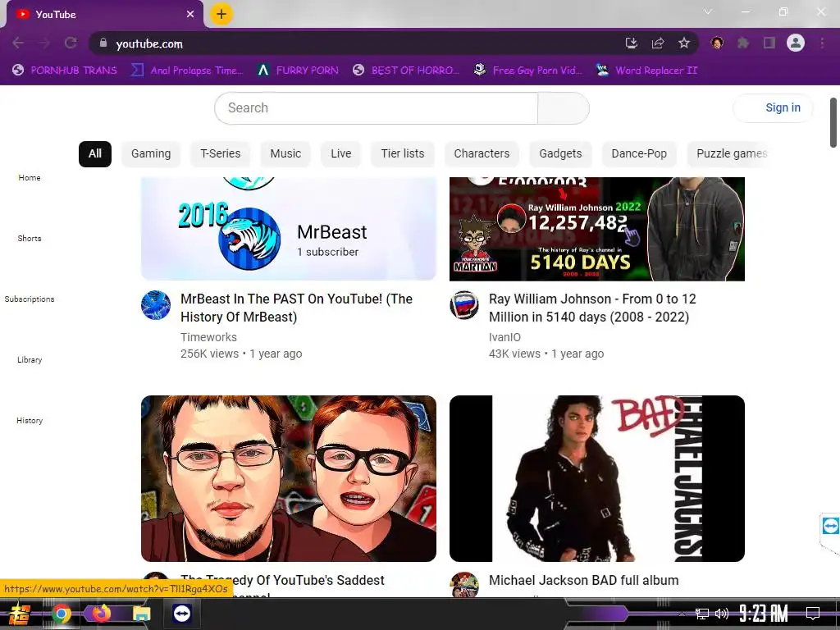Select the Music filter chip

coord(285,153)
